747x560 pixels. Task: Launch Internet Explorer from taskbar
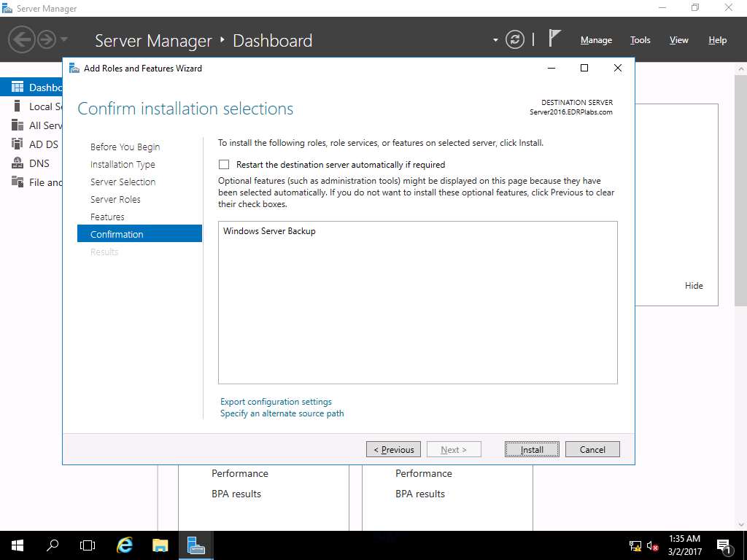pos(124,545)
